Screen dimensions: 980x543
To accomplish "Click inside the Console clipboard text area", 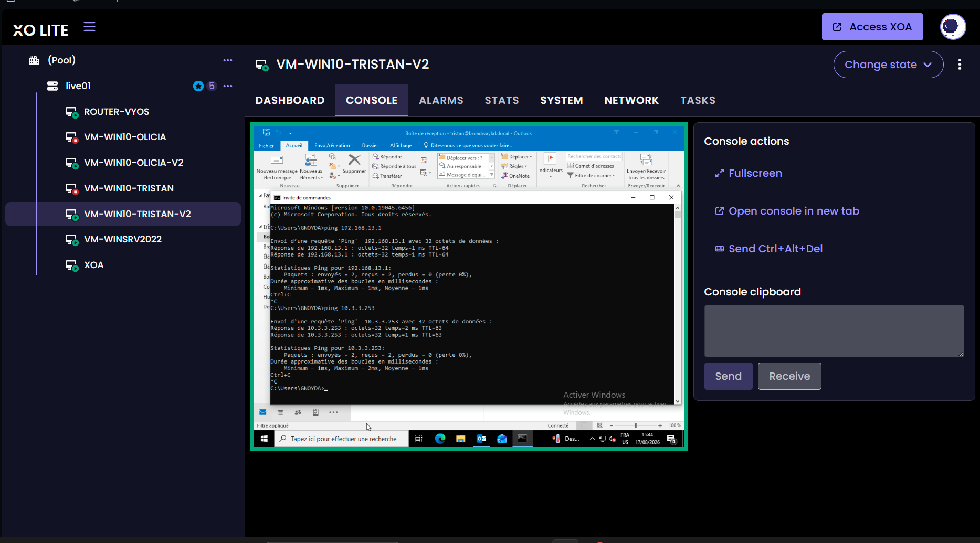I will (x=834, y=331).
